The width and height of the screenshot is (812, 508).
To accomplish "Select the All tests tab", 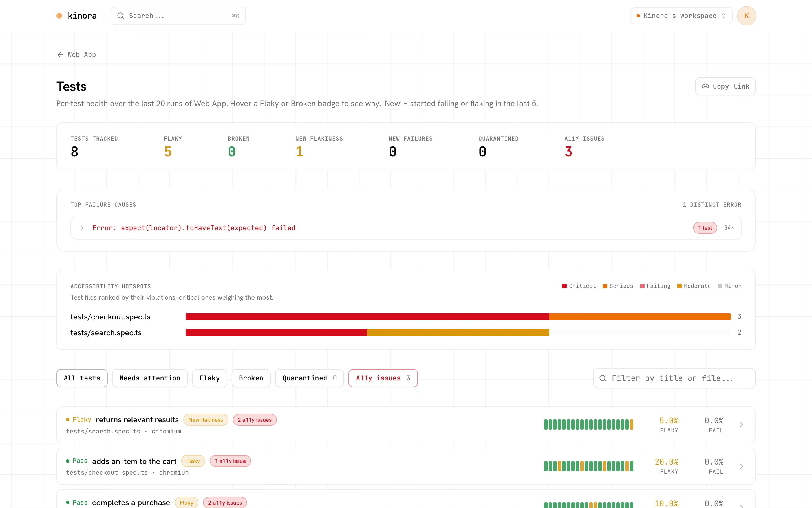I will (x=82, y=378).
